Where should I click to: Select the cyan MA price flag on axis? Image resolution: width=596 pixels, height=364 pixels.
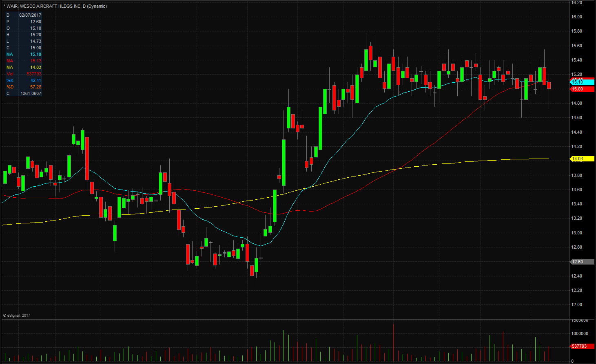tap(582, 82)
